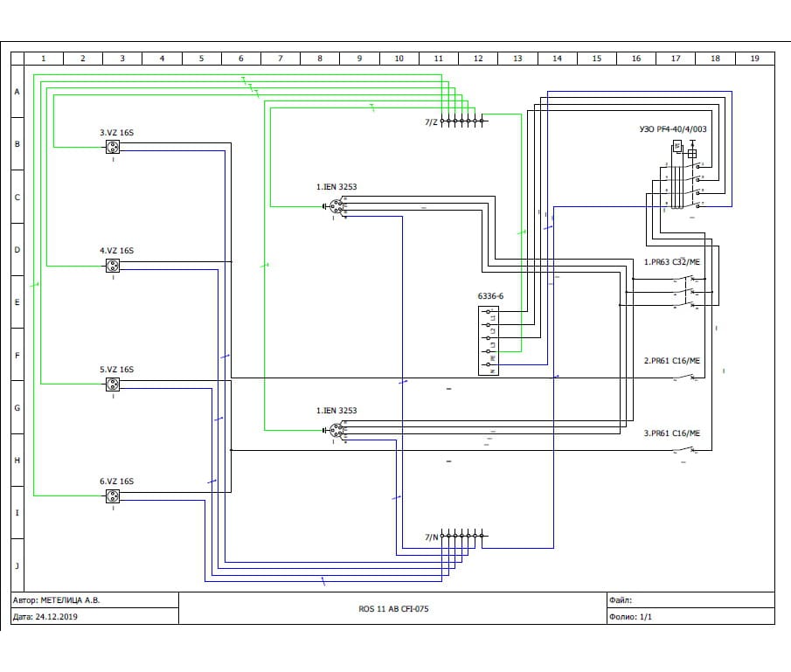Select the 6.VZ 16S socket symbol
The image size is (791, 672).
click(113, 496)
